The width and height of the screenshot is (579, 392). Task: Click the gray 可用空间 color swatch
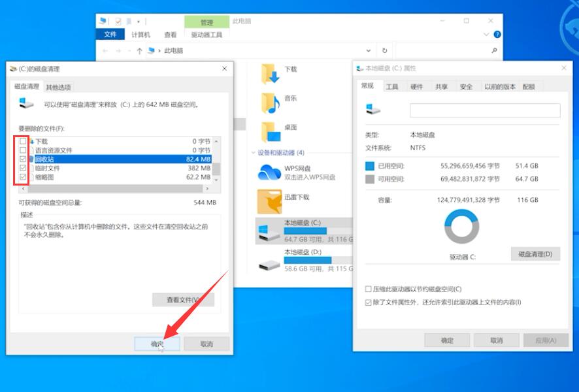370,179
